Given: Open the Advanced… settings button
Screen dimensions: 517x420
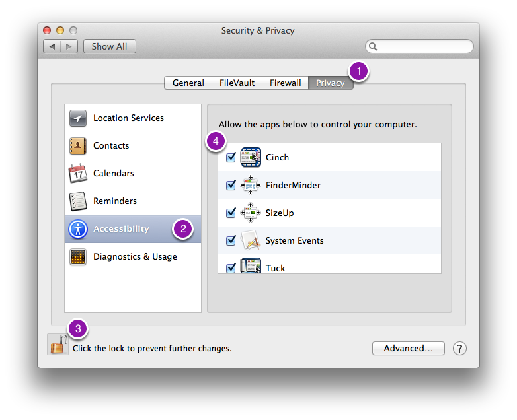Looking at the screenshot, I should click(408, 348).
